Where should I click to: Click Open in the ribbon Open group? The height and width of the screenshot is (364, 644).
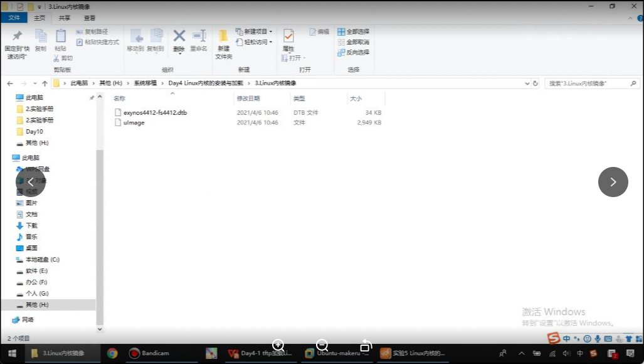pos(293,58)
